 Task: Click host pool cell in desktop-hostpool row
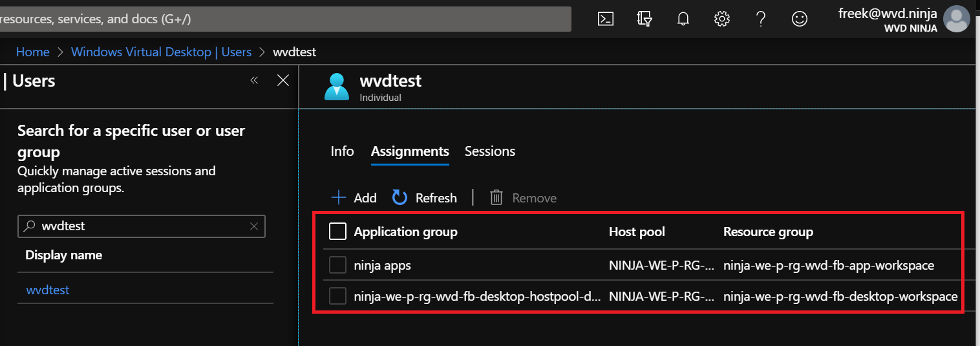pyautogui.click(x=661, y=296)
